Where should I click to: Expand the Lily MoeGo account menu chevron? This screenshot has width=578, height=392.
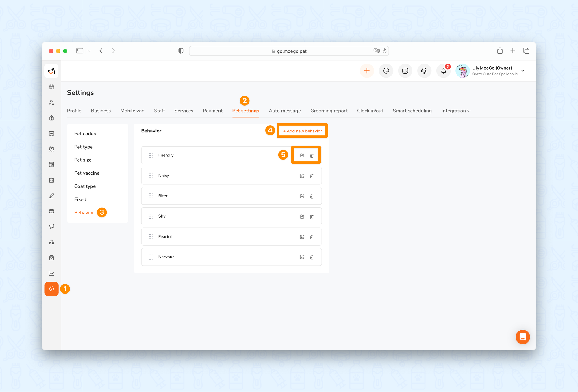click(523, 71)
